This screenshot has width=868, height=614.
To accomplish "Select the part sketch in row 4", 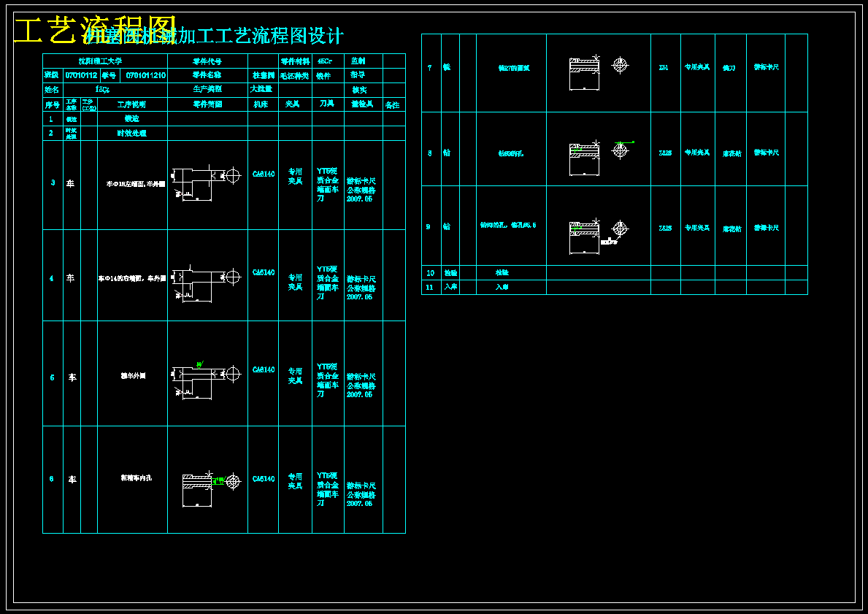I will (x=206, y=283).
